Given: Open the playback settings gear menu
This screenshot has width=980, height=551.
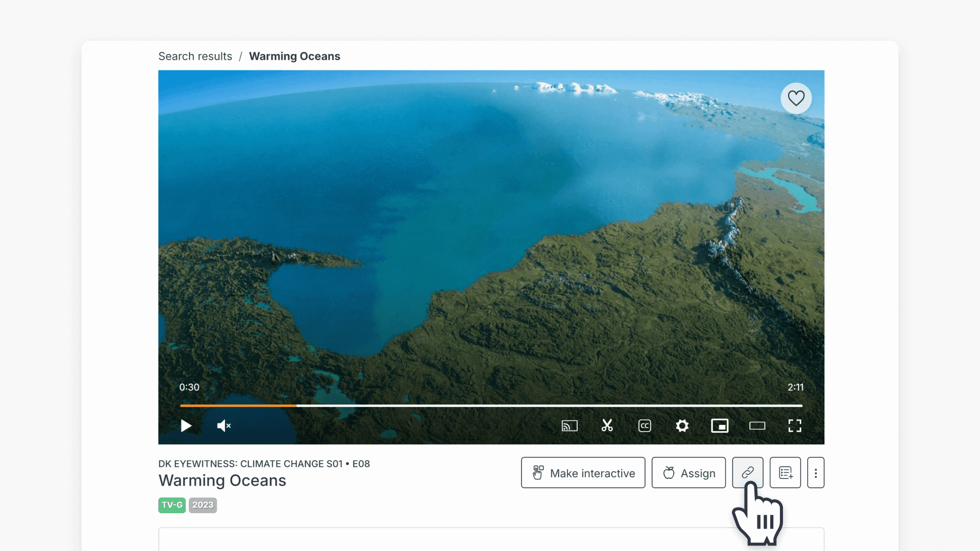Looking at the screenshot, I should (x=682, y=425).
